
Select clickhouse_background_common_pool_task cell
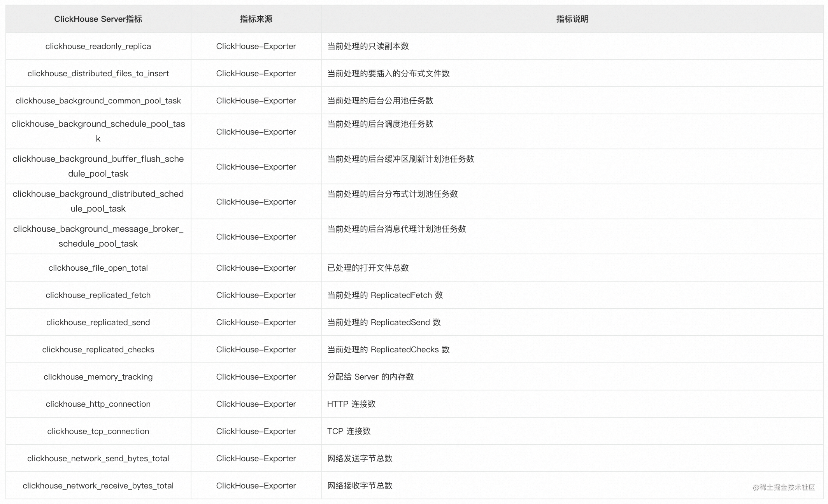(x=98, y=101)
